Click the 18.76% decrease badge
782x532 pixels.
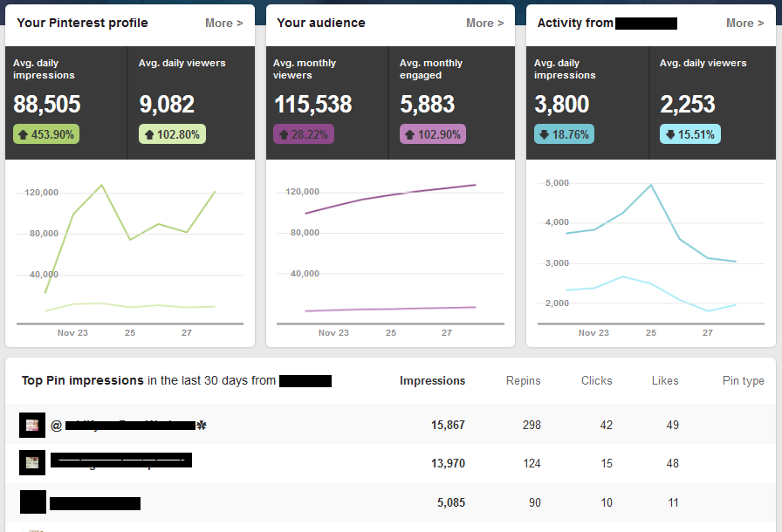point(564,134)
